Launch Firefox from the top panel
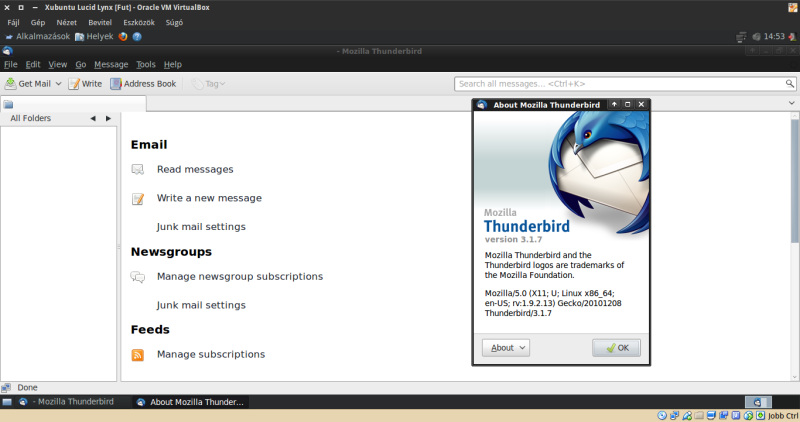800x422 pixels. click(x=123, y=37)
